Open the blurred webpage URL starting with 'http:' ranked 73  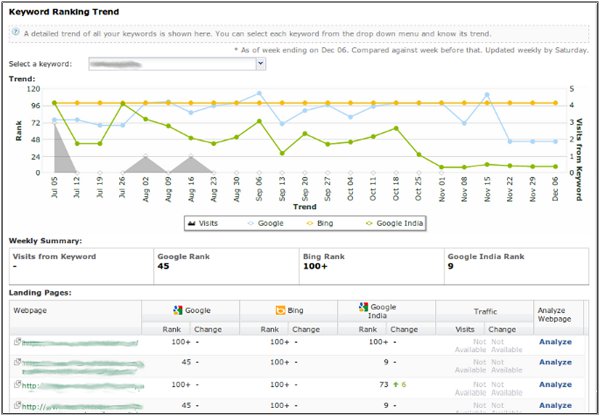point(83,386)
